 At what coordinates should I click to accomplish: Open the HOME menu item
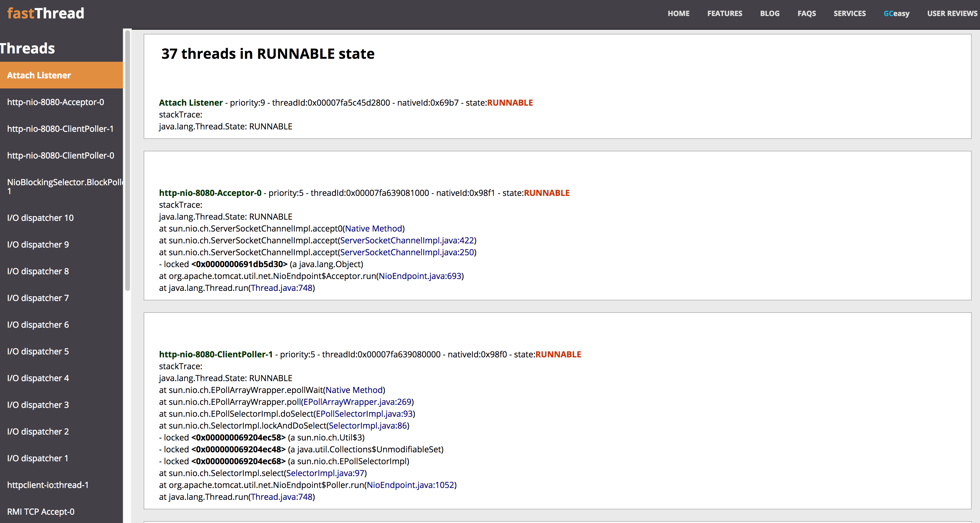point(678,13)
